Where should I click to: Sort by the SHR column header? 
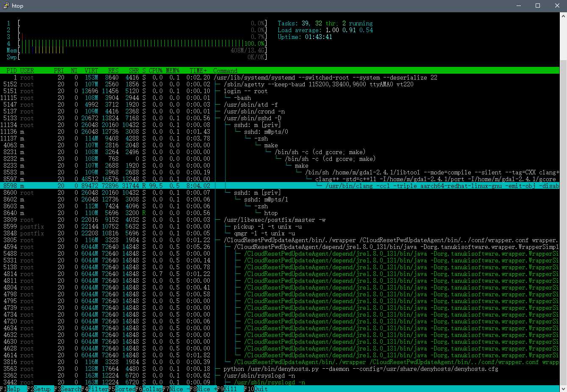click(134, 71)
